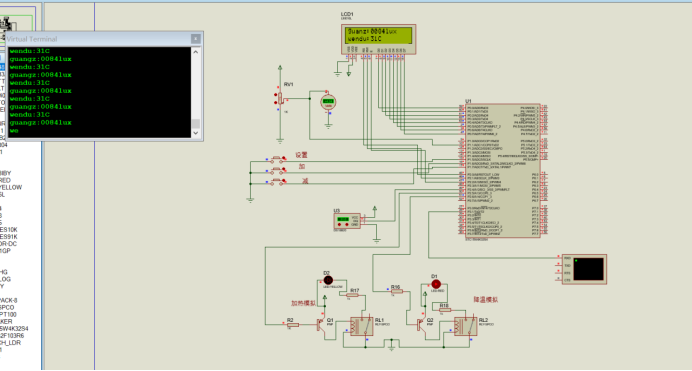The image size is (692, 371).
Task: Select the Q2 PNP transistor
Action: coord(420,325)
